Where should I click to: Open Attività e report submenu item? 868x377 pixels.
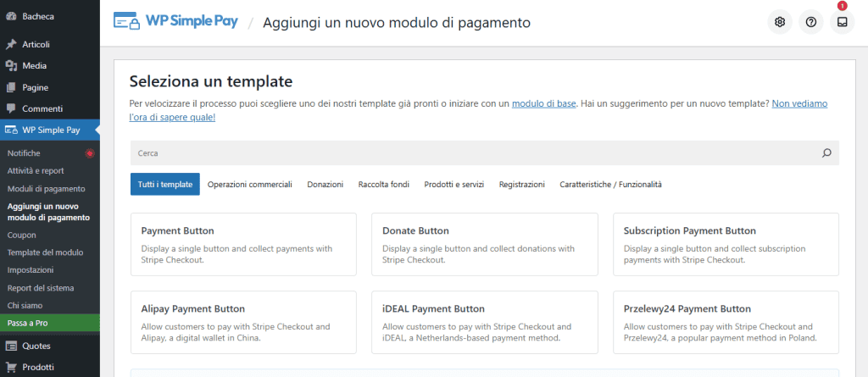pos(36,171)
